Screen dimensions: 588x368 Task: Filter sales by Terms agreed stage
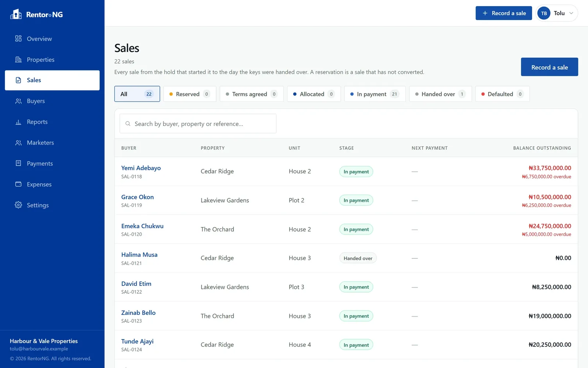point(252,94)
